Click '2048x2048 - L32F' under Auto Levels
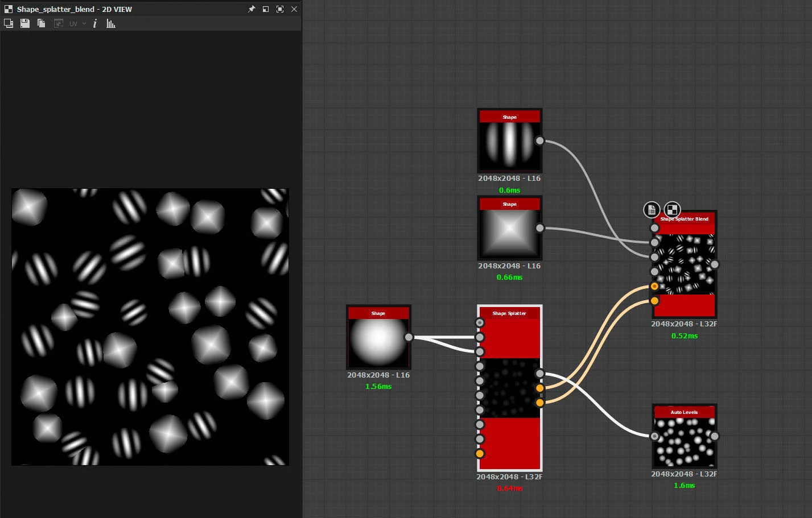The height and width of the screenshot is (518, 812). (x=684, y=474)
